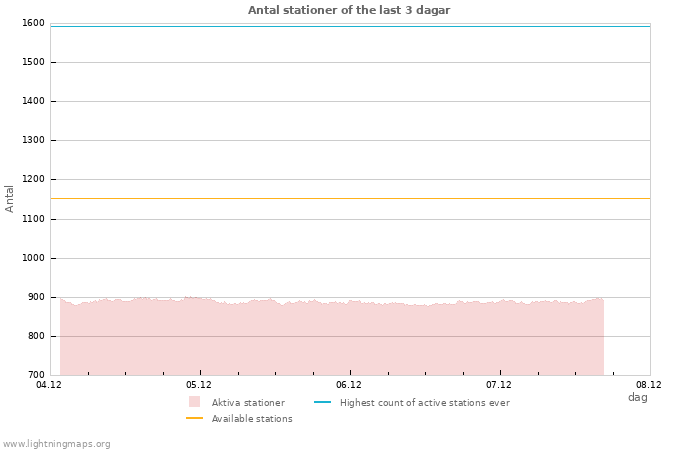This screenshot has width=700, height=450.
Task: Select the 05.12 date tick label
Action: [x=199, y=384]
